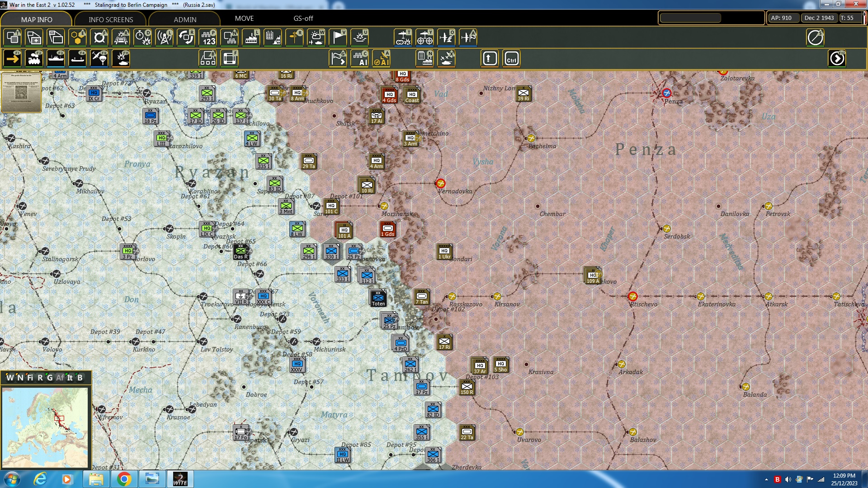Open the factory locations display
868x488 pixels.
tap(251, 38)
